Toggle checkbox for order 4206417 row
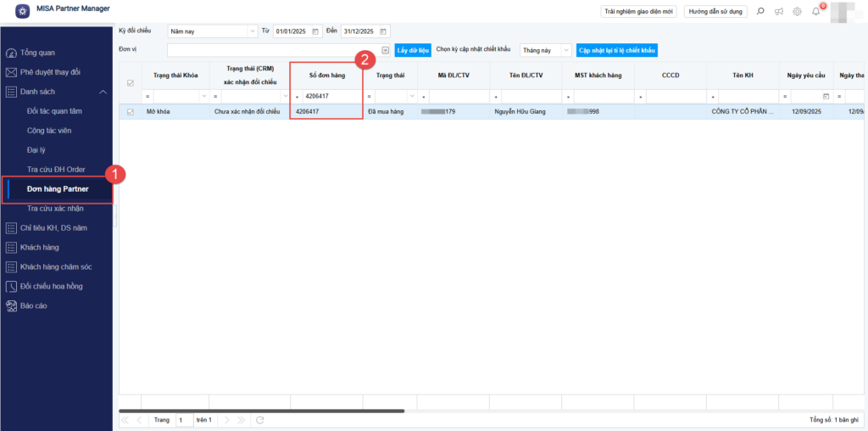The image size is (868, 431). click(131, 112)
